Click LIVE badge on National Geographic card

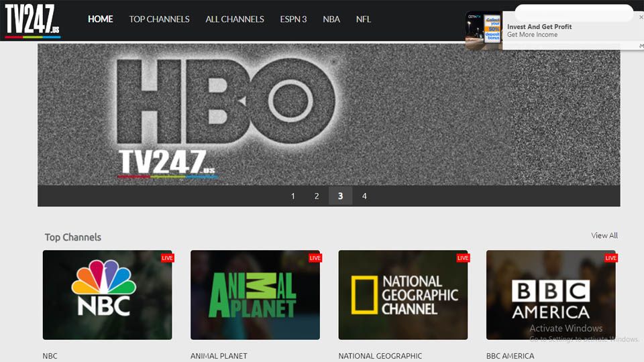pyautogui.click(x=463, y=257)
